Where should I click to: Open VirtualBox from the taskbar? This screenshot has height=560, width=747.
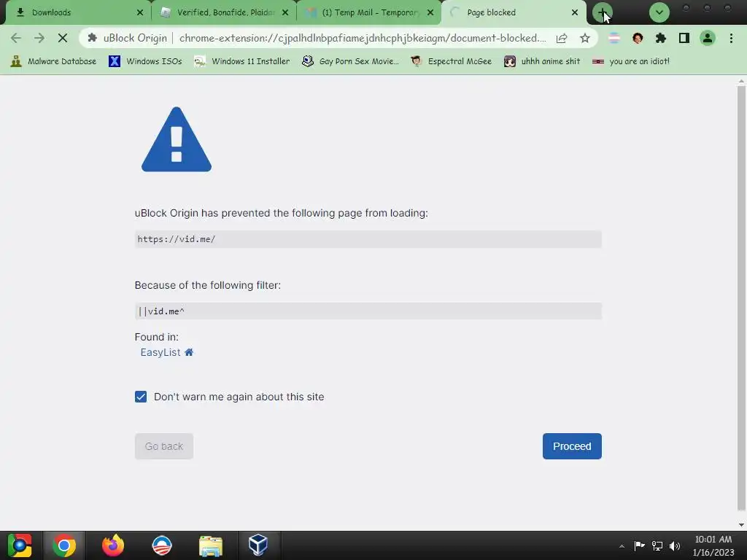[258, 545]
